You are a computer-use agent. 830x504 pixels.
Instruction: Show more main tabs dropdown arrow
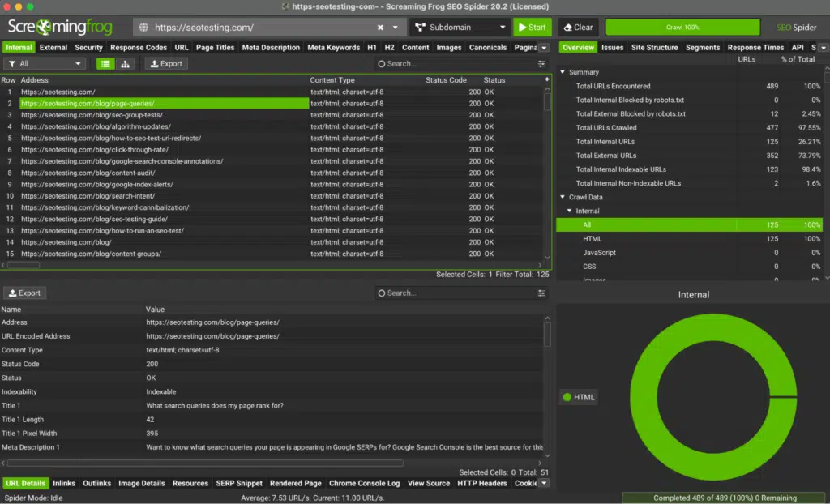click(x=544, y=48)
